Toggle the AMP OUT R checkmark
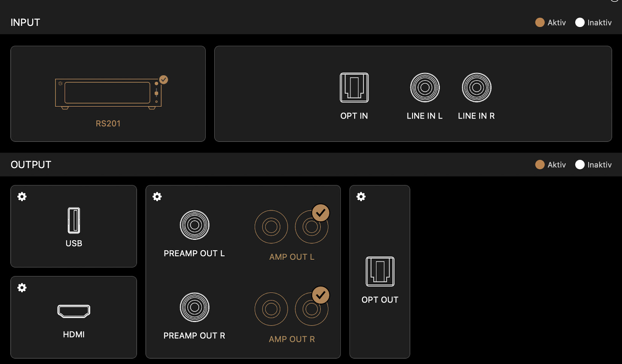 tap(321, 295)
